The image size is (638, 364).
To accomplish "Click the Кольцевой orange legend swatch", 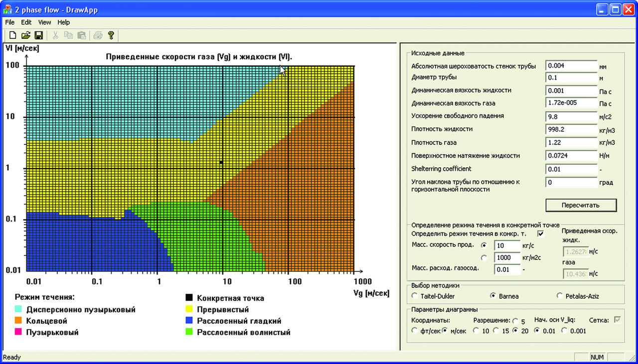I will pos(19,321).
